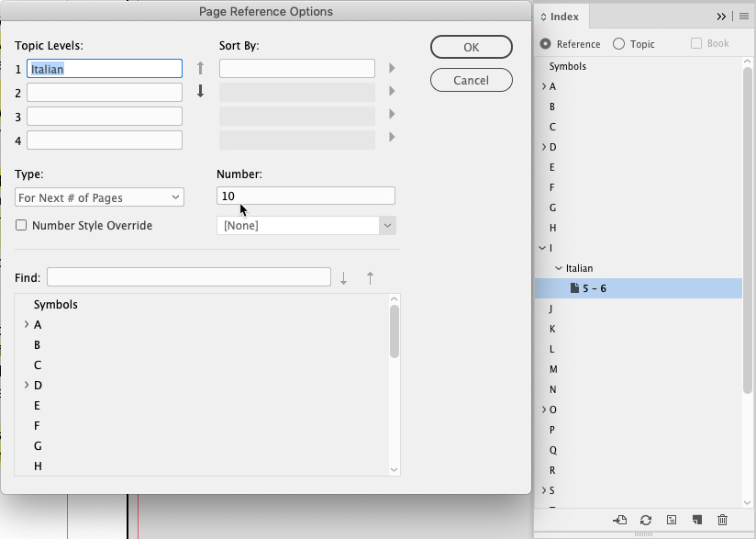Click inside the Find field
Screen dimensions: 756x539
pos(188,276)
